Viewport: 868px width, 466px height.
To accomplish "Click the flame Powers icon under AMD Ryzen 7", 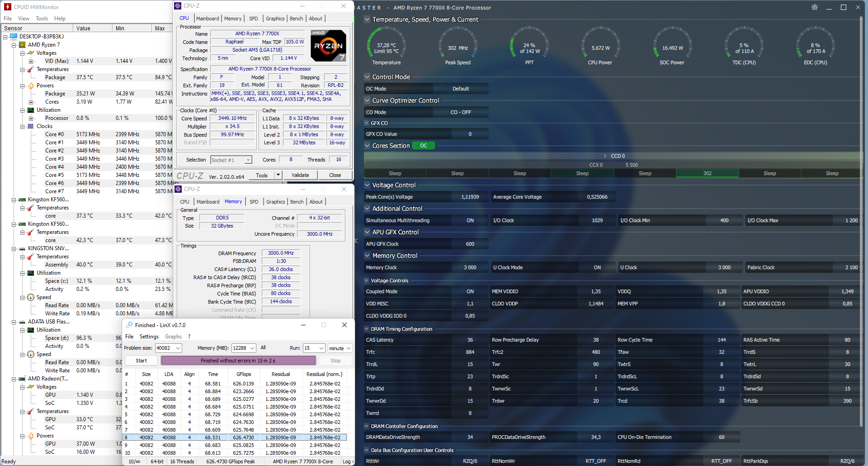I will (31, 86).
